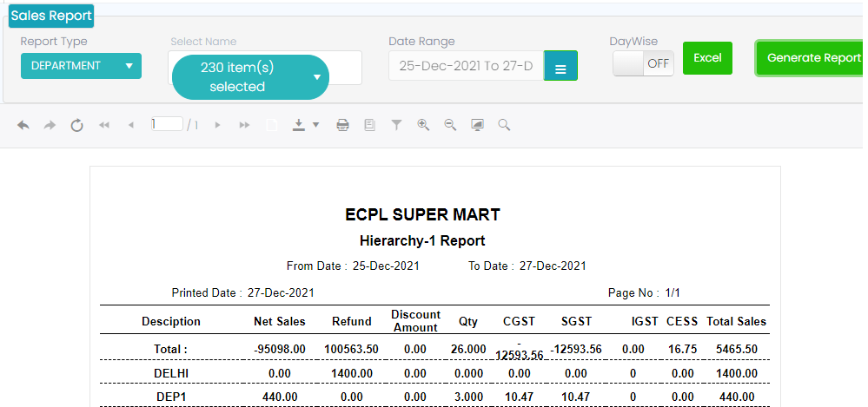Click the back arrow in report toolbar

point(23,125)
